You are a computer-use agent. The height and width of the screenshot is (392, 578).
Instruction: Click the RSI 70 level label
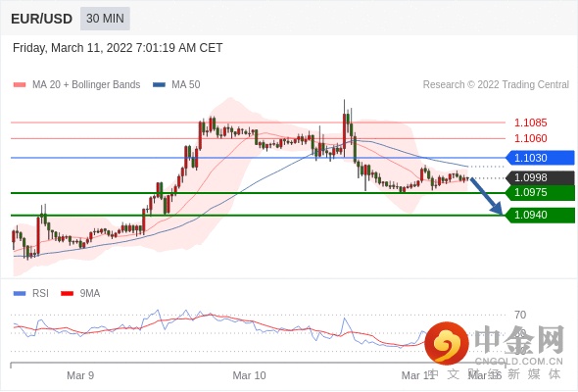[520, 315]
